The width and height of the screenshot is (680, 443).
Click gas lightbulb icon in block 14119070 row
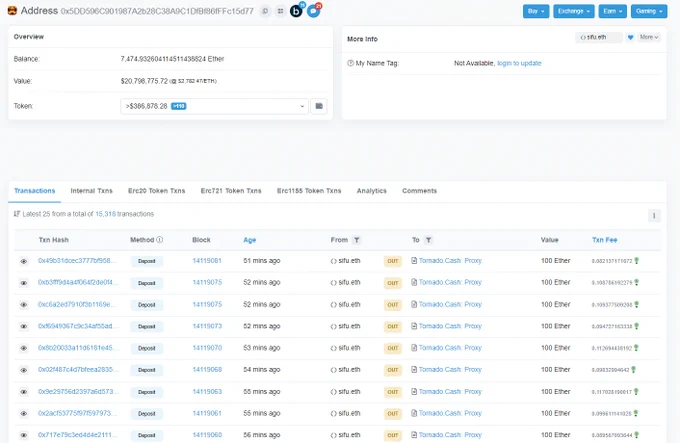(x=637, y=348)
